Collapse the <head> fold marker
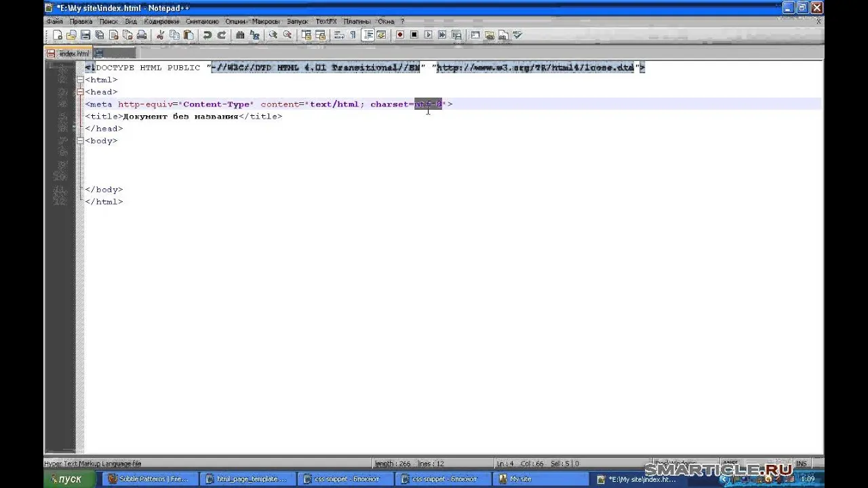Screen dimensions: 868x488 pyautogui.click(x=80, y=92)
